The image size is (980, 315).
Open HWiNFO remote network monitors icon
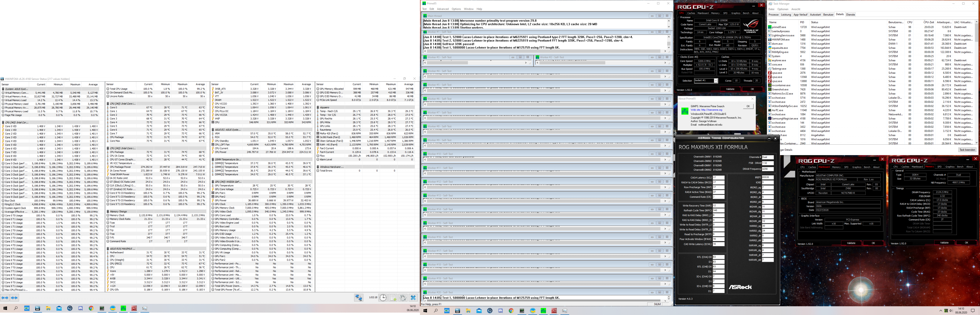coord(358,298)
